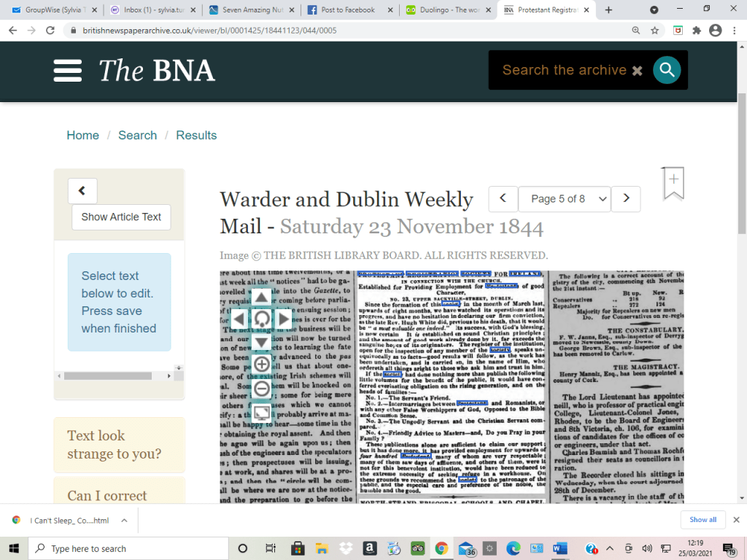
Task: Bookmark this newspaper page
Action: click(673, 182)
